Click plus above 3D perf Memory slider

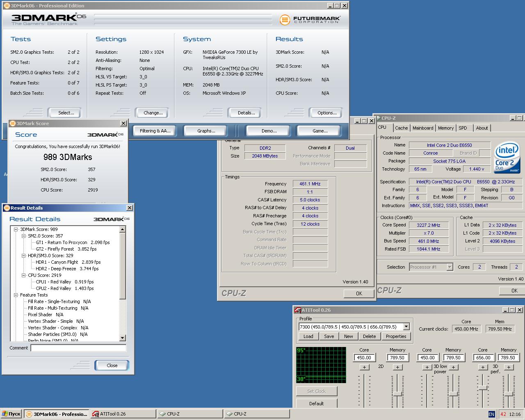tap(509, 367)
